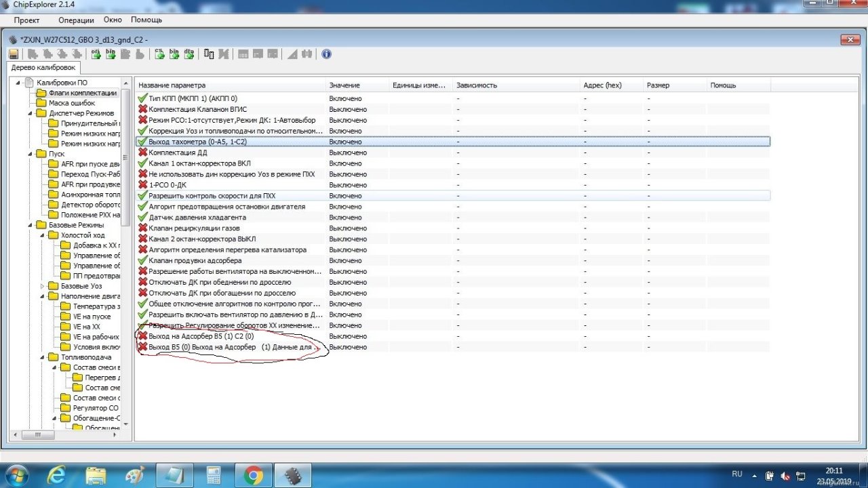Click the green 'cs' toolbar icon
The width and height of the screenshot is (868, 488).
(159, 54)
